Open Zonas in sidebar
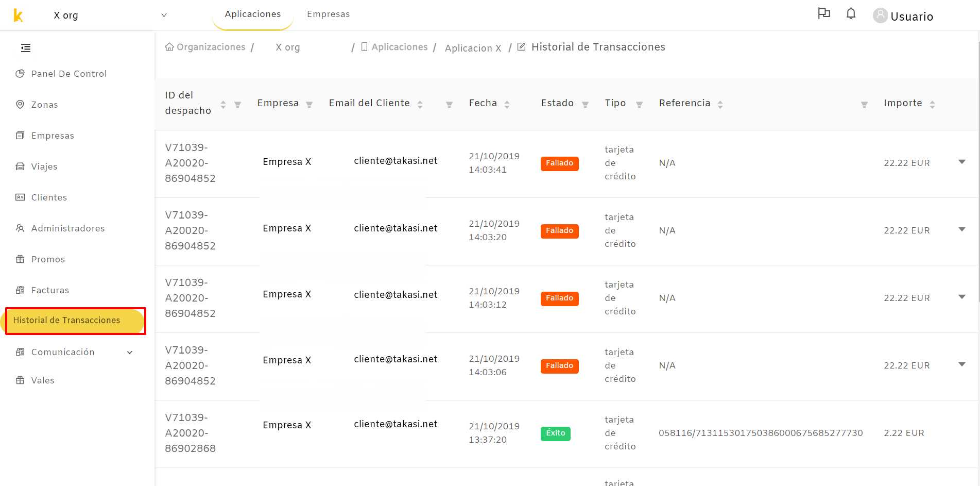The image size is (980, 486). coord(45,105)
